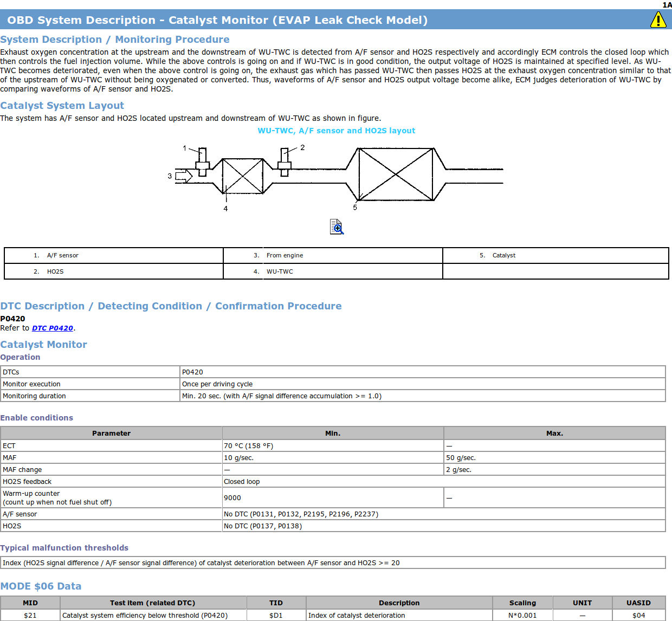Click the System Description / Monitoring Procedure heading
Screen dimensions: 672x621
[x=115, y=40]
